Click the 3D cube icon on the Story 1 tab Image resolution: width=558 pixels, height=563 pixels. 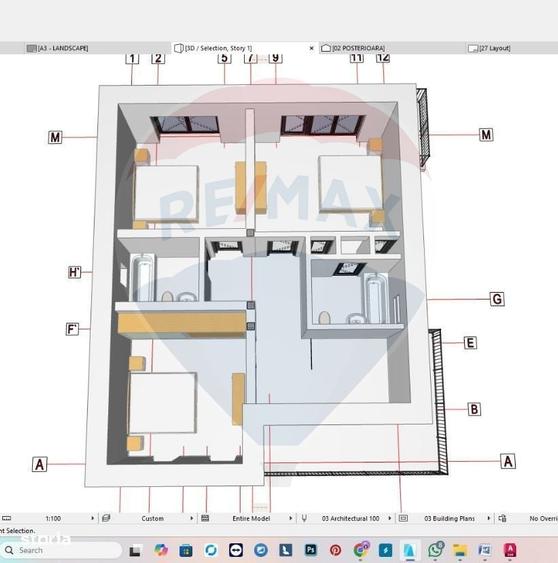tap(179, 48)
